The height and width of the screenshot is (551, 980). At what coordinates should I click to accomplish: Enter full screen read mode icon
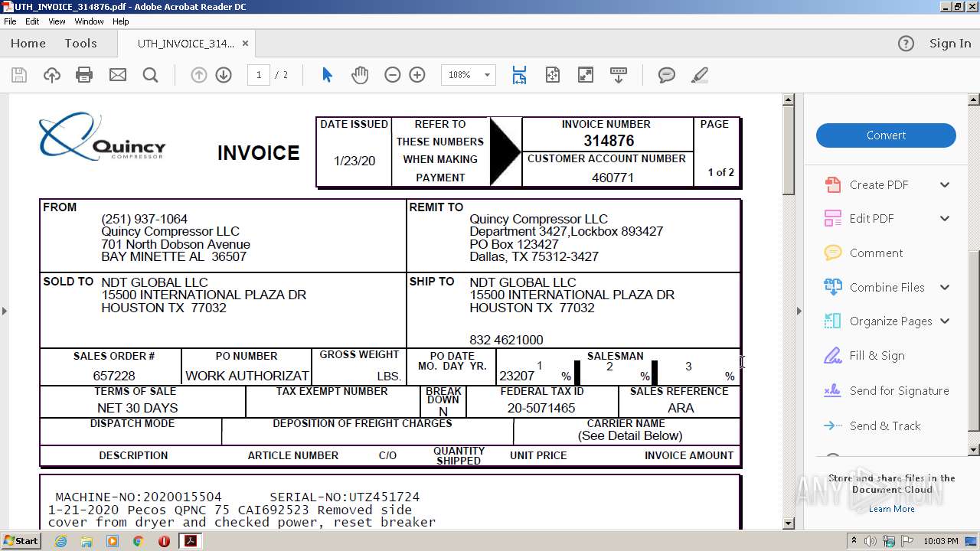(585, 75)
